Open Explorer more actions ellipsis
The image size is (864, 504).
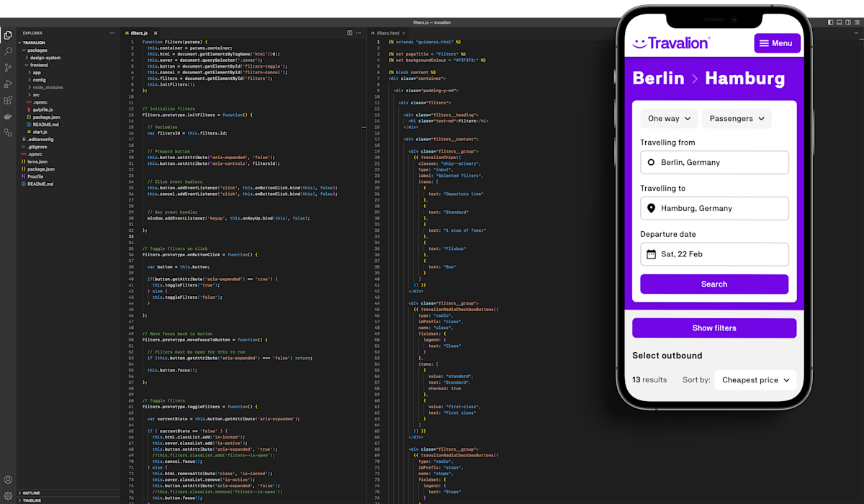click(x=112, y=33)
